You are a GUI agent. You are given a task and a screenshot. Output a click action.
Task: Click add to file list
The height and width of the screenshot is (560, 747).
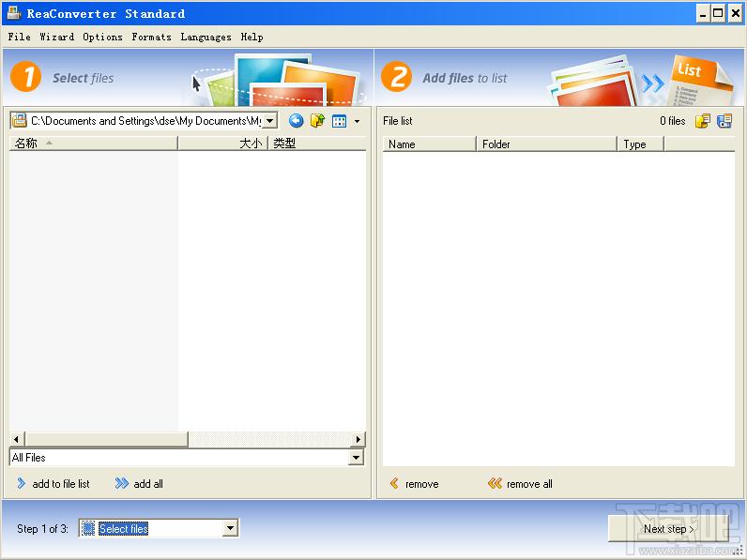(x=53, y=484)
